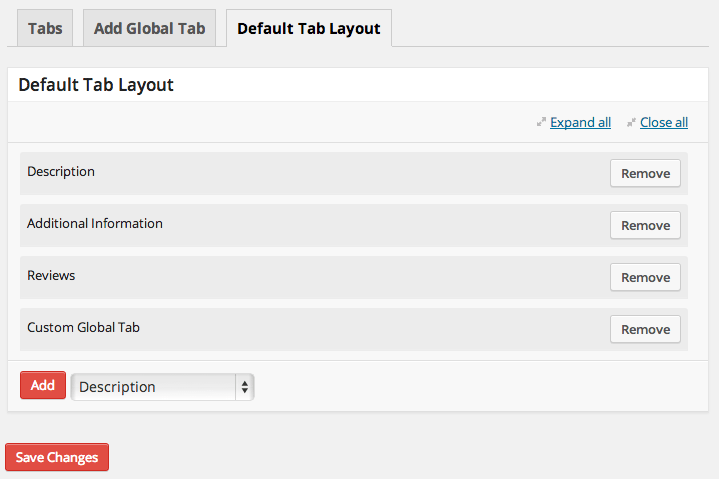
Task: Click the Close all link
Action: tap(663, 123)
